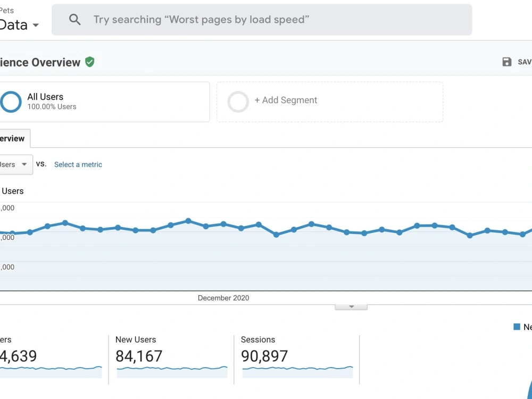Click the blue legend color square
The height and width of the screenshot is (399, 532).
(517, 327)
